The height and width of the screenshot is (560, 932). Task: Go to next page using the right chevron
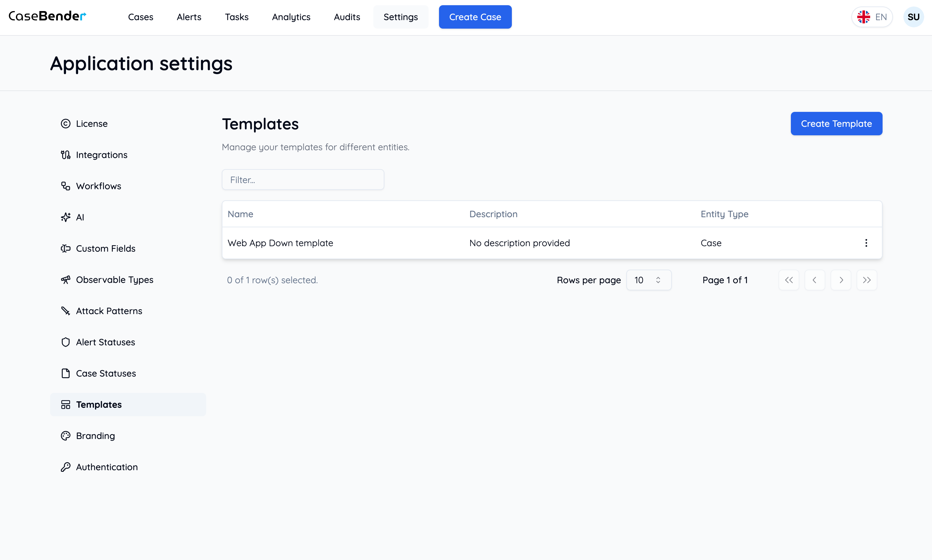(841, 280)
